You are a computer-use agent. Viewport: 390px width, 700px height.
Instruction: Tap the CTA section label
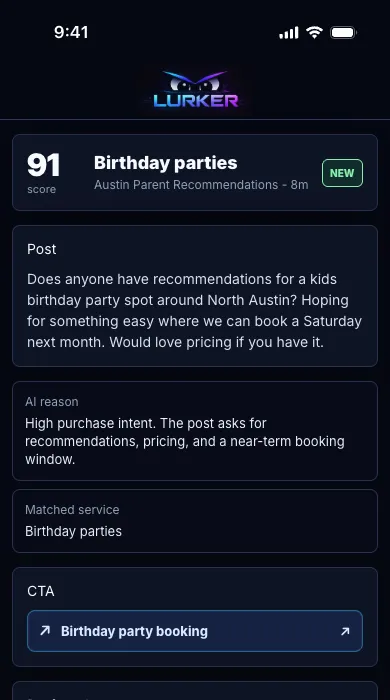[x=41, y=591]
